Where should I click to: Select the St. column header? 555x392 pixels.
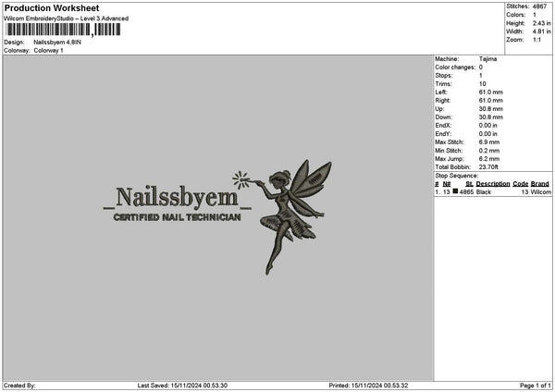(469, 184)
